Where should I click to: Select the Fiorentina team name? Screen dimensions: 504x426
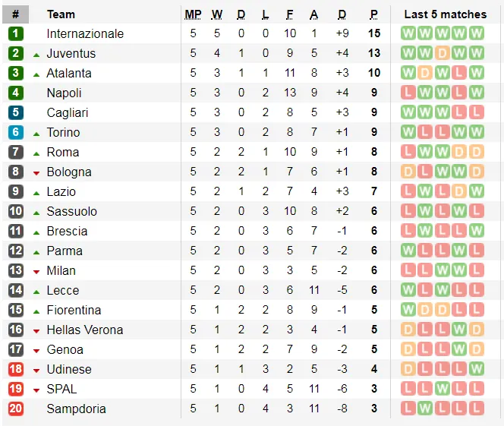(74, 310)
